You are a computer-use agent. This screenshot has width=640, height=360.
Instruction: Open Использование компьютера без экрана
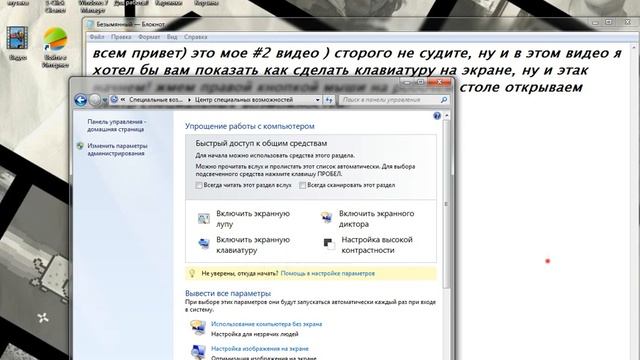(x=267, y=324)
